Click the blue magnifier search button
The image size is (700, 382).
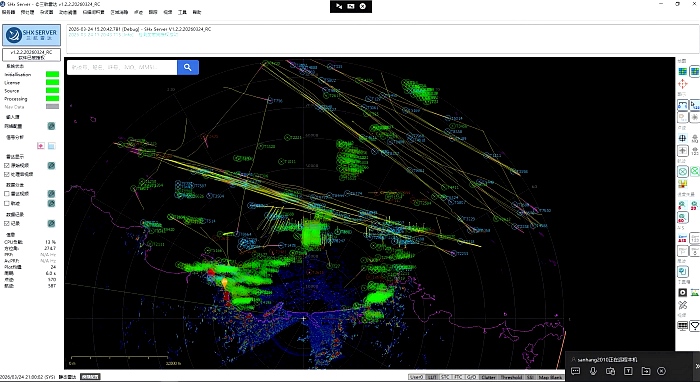[188, 67]
